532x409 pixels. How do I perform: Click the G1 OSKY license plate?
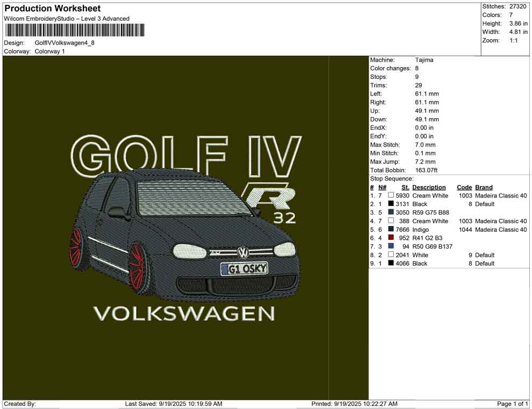tap(243, 269)
